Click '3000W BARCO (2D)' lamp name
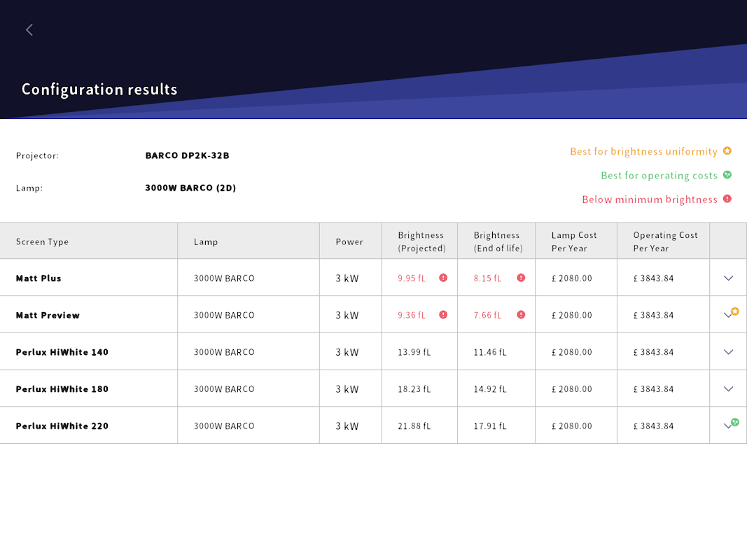This screenshot has height=560, width=747. [190, 188]
